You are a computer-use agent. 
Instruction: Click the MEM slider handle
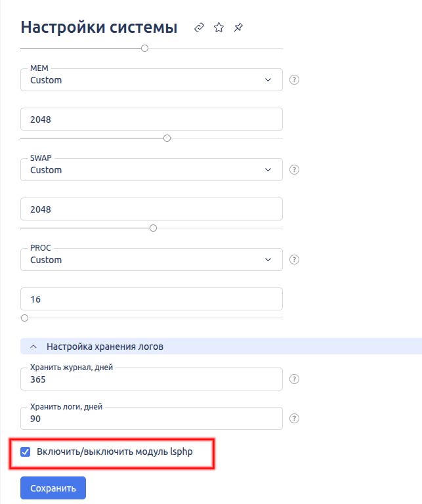[167, 138]
